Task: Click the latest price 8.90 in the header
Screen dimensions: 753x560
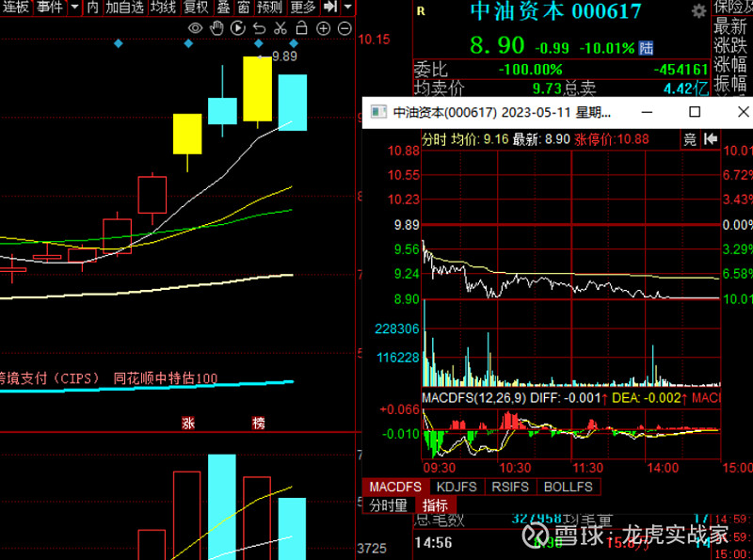Action: click(497, 45)
